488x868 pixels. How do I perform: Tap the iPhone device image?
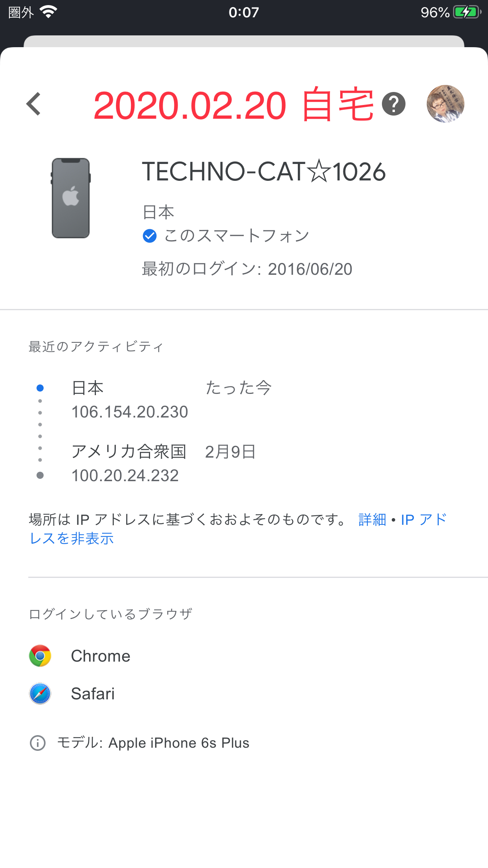tap(71, 198)
